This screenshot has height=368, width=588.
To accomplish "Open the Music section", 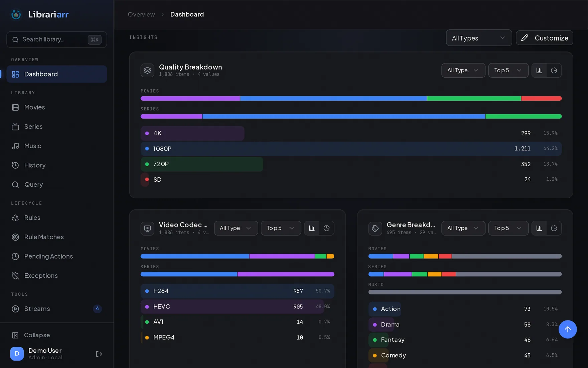I will click(57, 146).
